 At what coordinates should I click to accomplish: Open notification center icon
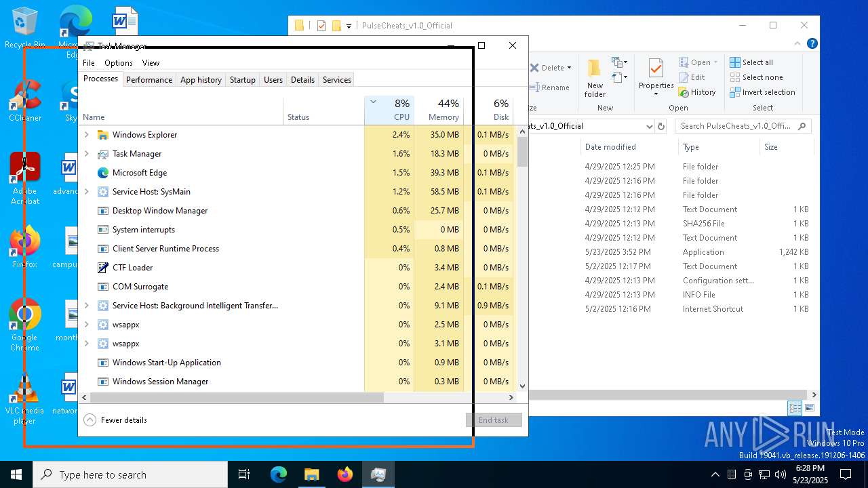coord(846,474)
